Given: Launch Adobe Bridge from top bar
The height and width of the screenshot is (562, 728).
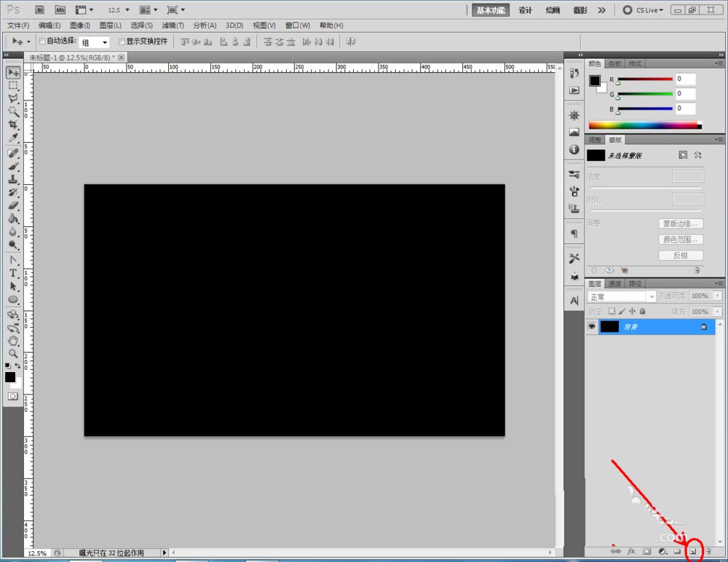Looking at the screenshot, I should pyautogui.click(x=40, y=9).
